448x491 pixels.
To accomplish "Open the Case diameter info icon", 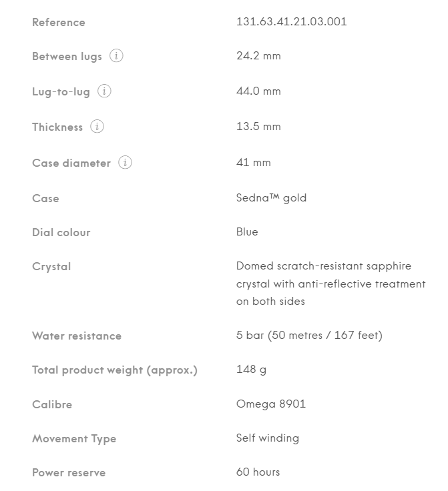I will tap(125, 163).
